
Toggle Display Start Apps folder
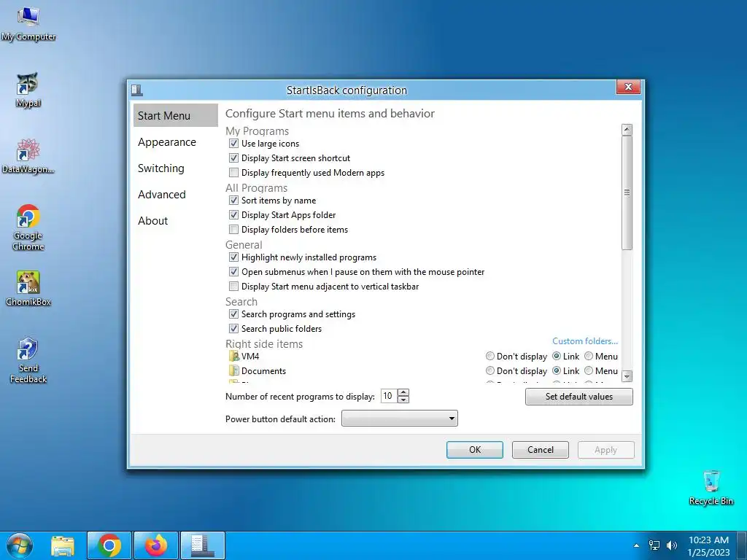click(x=233, y=215)
